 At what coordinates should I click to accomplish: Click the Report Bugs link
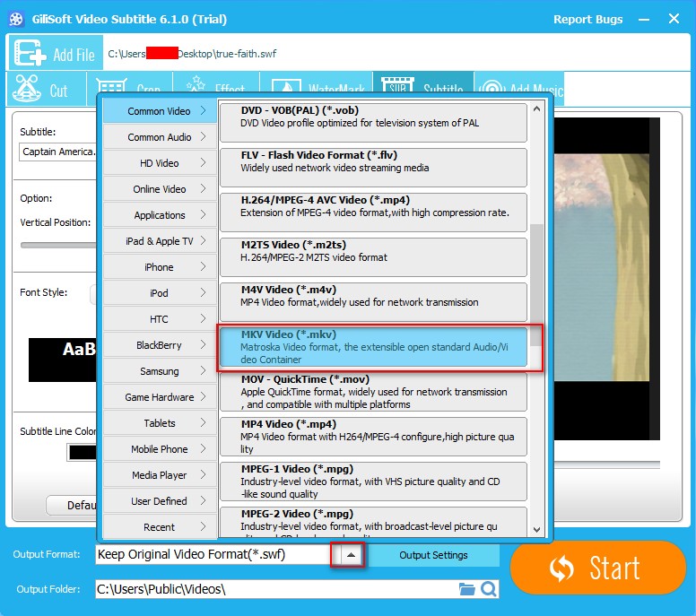click(x=587, y=19)
